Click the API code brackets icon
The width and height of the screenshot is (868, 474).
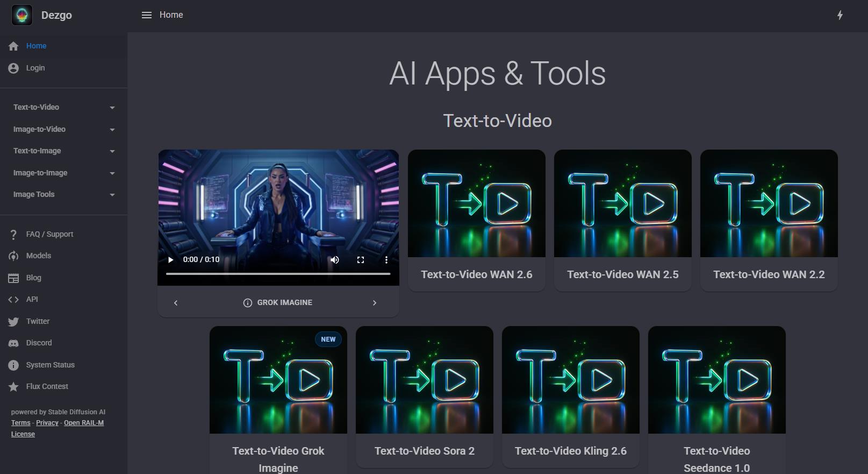point(13,300)
